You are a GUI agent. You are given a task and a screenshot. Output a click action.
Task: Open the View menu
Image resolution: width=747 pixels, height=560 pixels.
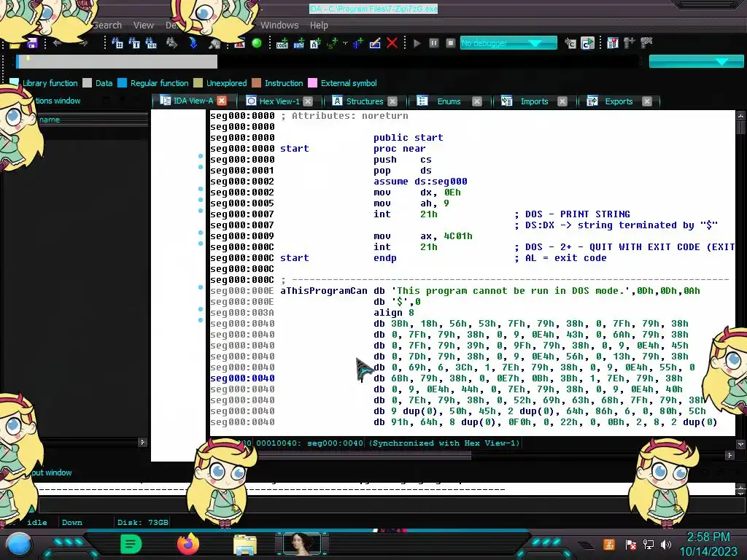(x=144, y=26)
